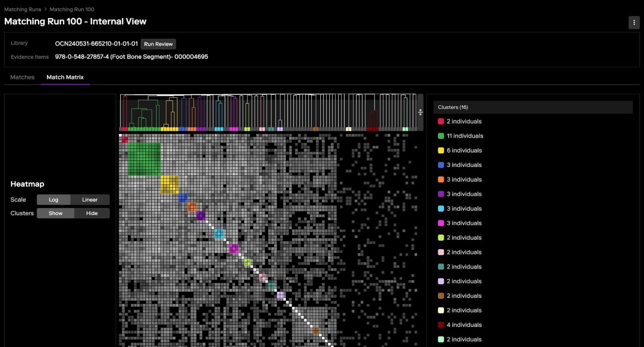Select the green 11 individuals cluster
644x347 pixels.
tap(465, 136)
